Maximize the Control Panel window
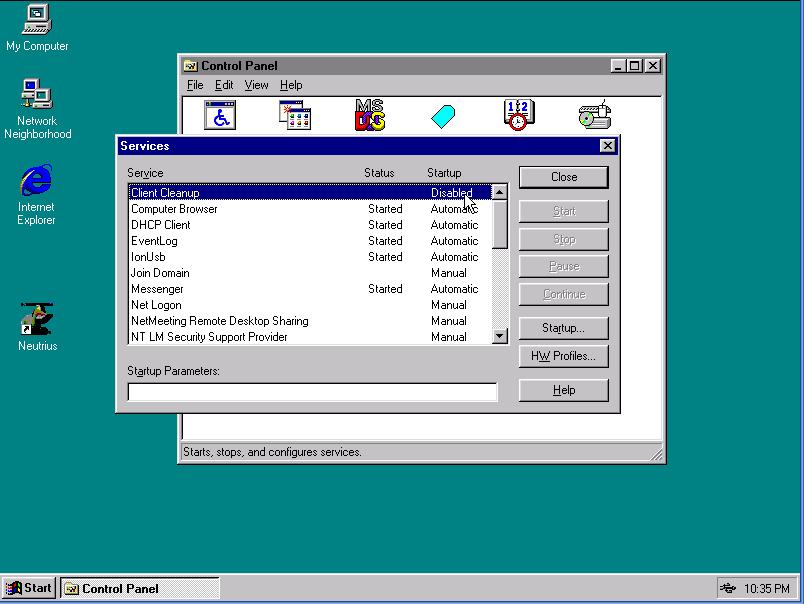The height and width of the screenshot is (604, 804). 634,66
